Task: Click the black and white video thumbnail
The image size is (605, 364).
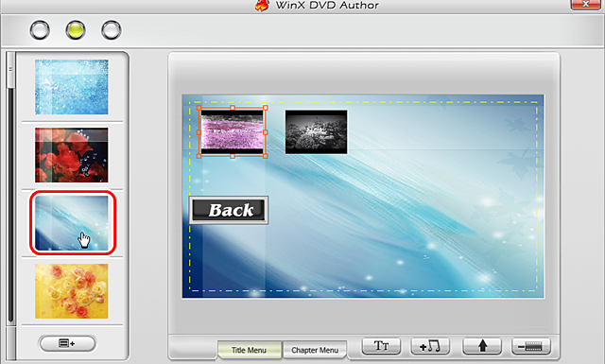Action: 316,132
